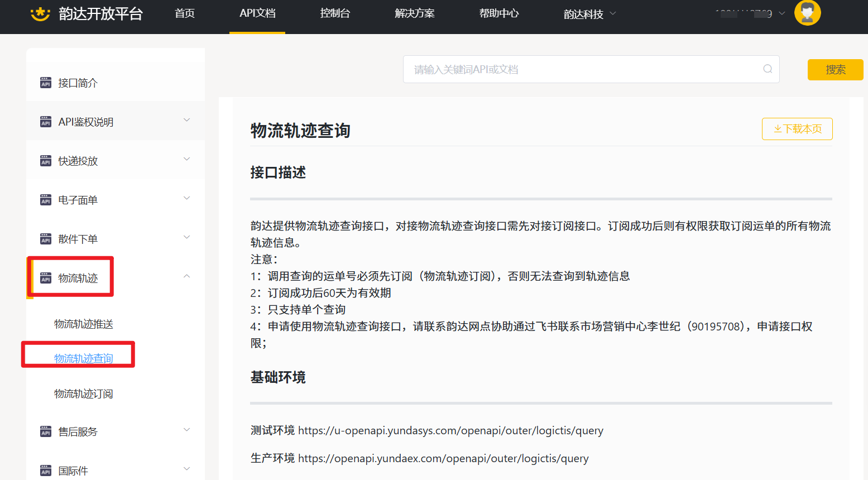Expand the 国际件 section chevron
Screen dimensions: 868x480
pos(187,469)
